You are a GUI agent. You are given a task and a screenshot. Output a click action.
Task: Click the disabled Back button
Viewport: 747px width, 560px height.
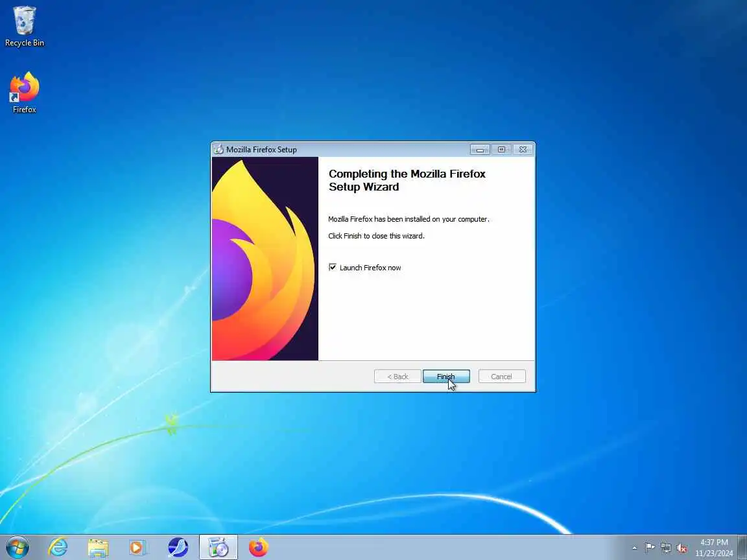[x=397, y=376]
